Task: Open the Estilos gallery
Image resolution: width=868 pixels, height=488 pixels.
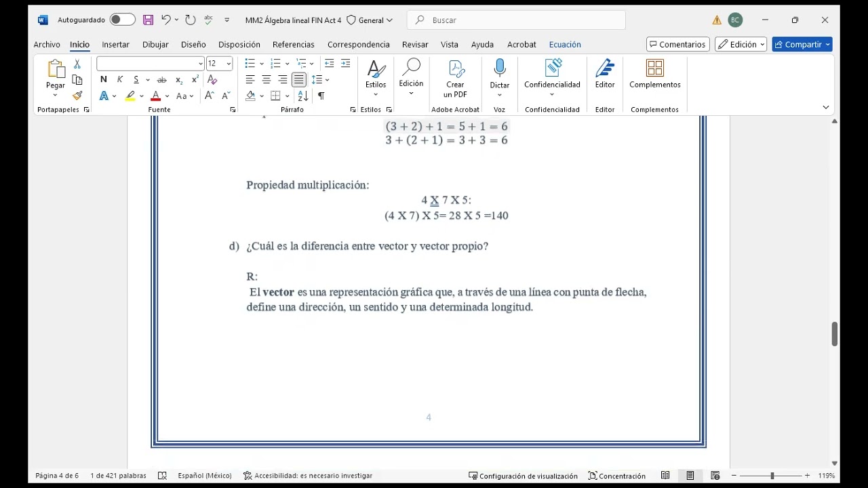Action: tap(376, 78)
